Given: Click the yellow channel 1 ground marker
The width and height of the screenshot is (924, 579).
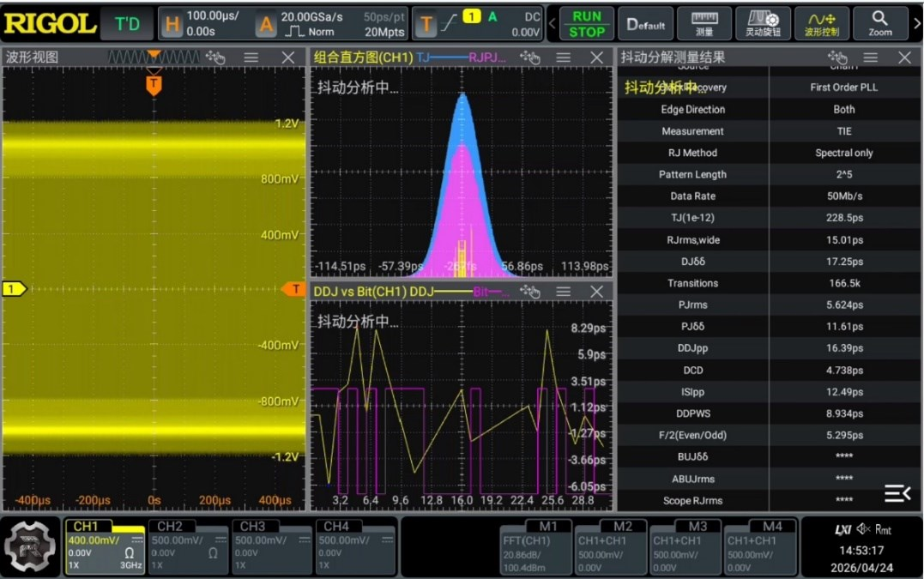Looking at the screenshot, I should 15,288.
